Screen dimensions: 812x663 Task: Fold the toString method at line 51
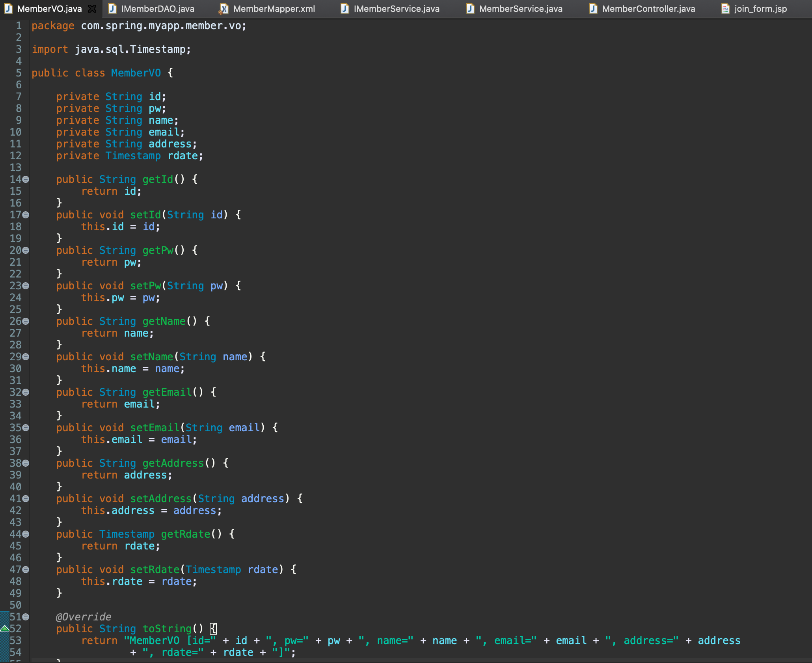coord(26,617)
